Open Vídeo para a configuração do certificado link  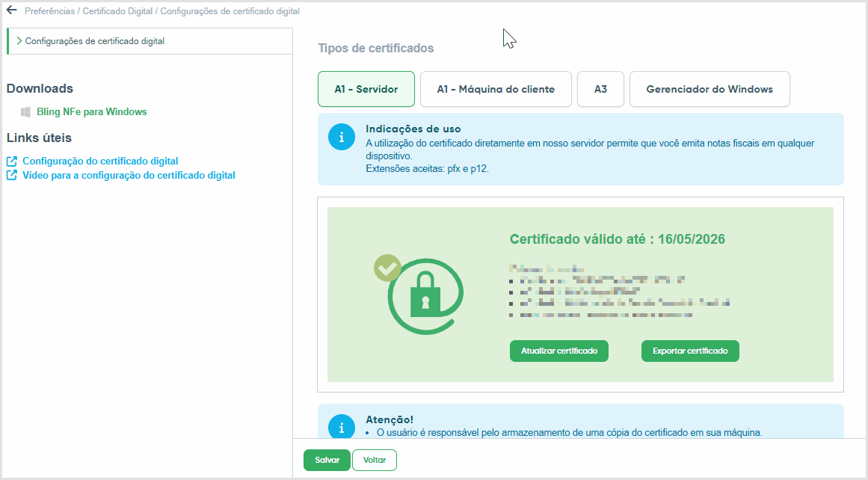[129, 175]
